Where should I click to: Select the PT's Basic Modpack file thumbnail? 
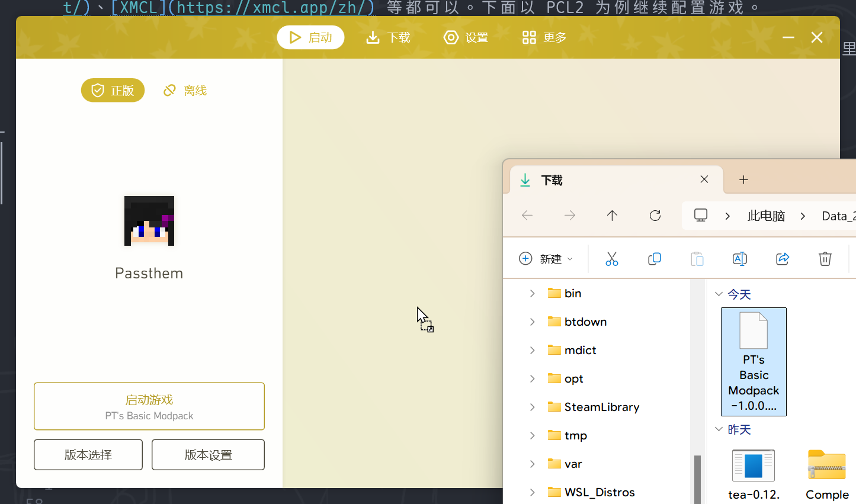coord(754,361)
